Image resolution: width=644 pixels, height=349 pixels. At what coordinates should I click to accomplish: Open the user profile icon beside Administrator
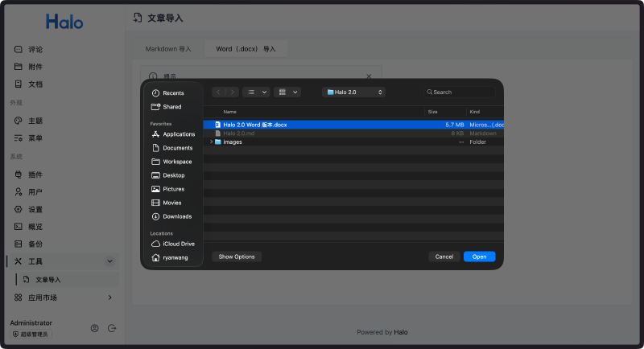coord(95,328)
